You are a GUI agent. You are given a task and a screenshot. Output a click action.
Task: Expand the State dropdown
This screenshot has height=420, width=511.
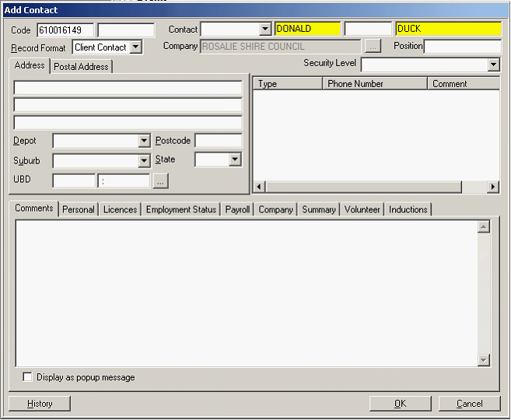235,159
